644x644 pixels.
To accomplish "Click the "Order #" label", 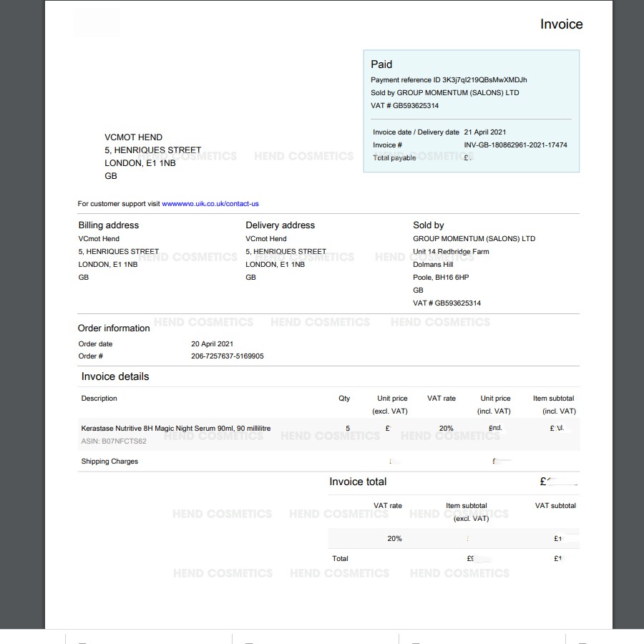I will tap(91, 356).
